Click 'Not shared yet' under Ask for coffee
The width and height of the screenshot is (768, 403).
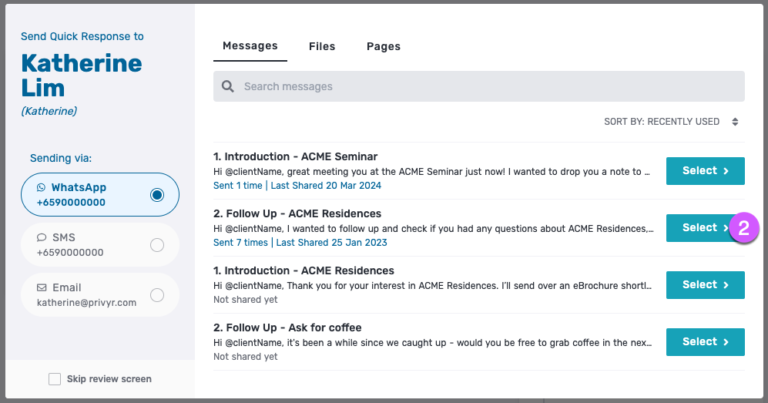tap(245, 356)
